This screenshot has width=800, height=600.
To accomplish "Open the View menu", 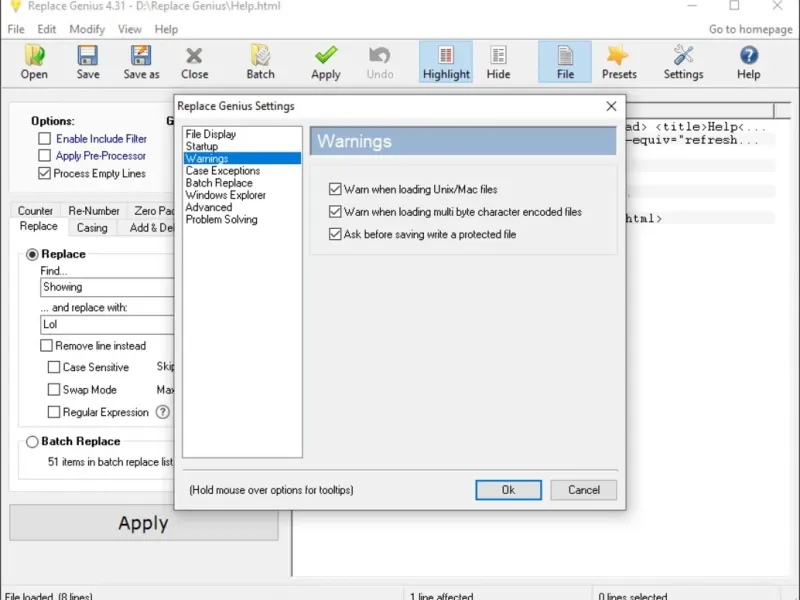I will [x=130, y=29].
